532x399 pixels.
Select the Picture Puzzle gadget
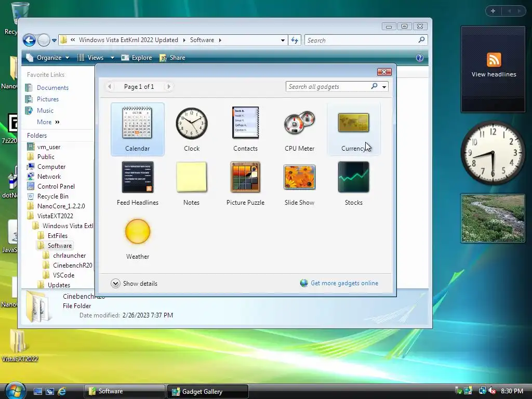245,183
